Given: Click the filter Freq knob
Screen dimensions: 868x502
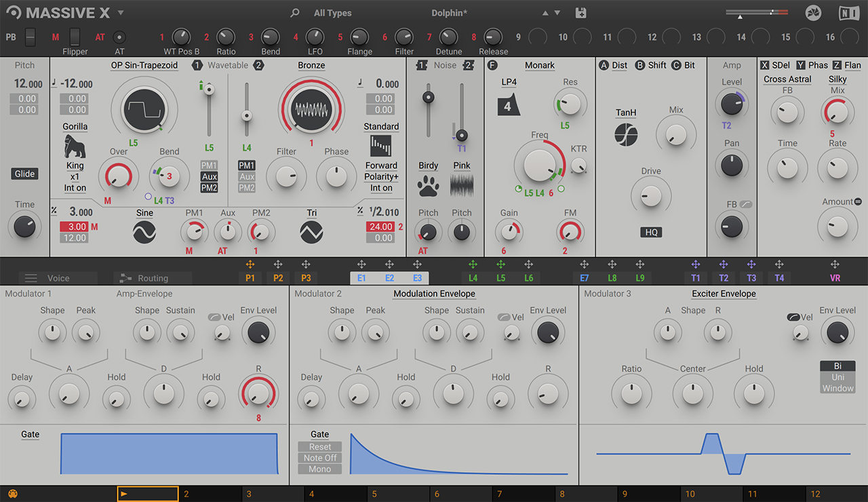Looking at the screenshot, I should [539, 165].
